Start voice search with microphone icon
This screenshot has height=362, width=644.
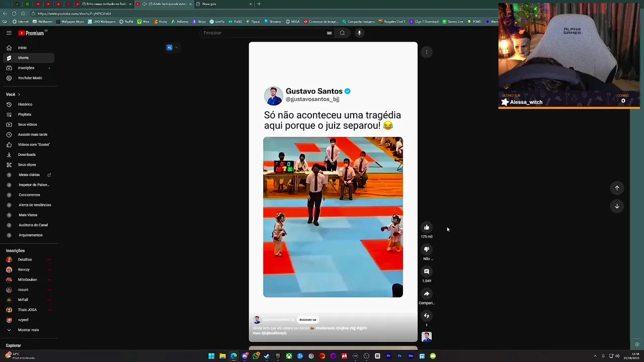359,33
